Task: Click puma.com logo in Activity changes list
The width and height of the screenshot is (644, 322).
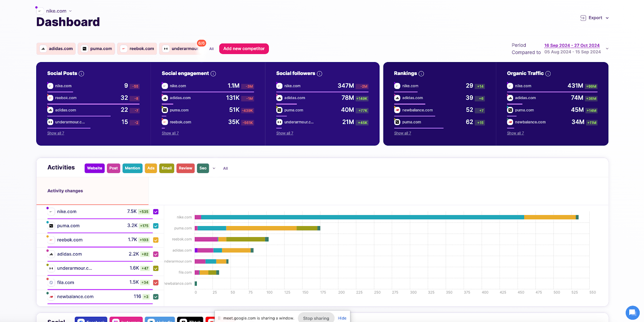Action: [x=51, y=226]
